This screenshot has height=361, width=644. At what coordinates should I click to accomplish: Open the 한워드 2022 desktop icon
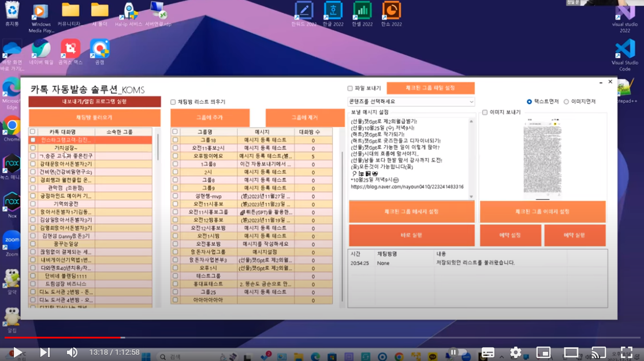[x=304, y=14]
